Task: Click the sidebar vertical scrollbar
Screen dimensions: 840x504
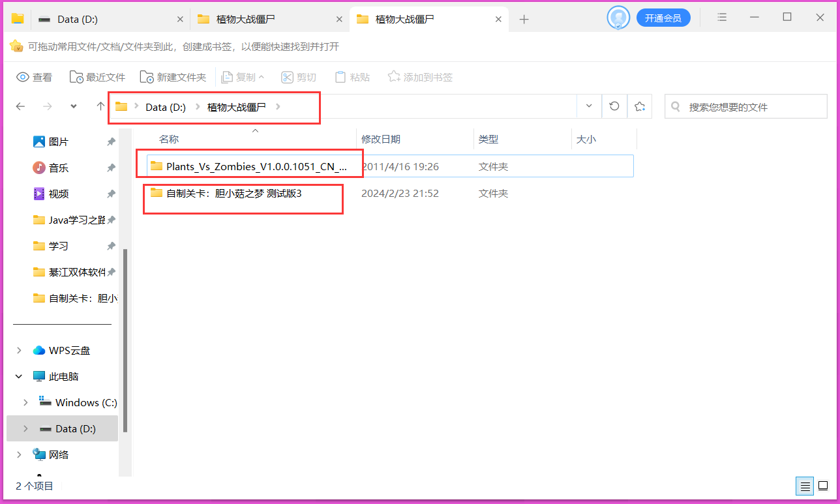Action: (125, 340)
